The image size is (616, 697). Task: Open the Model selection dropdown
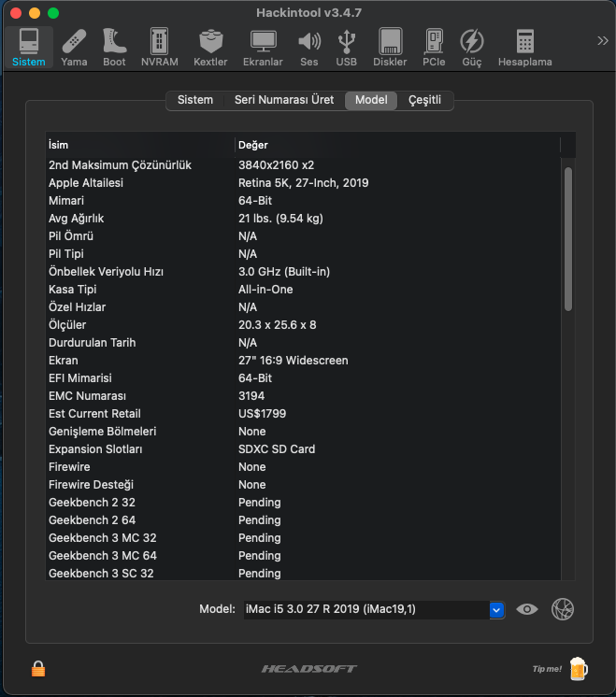coord(496,609)
